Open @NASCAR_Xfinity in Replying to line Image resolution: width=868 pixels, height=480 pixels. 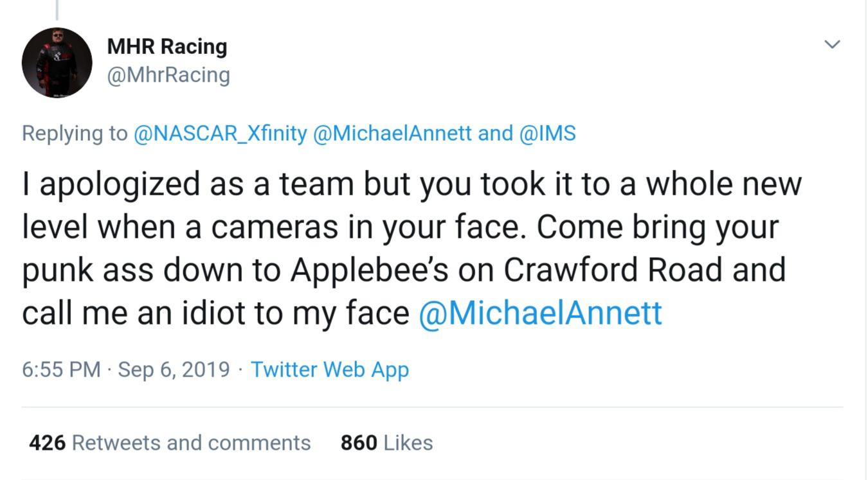pyautogui.click(x=220, y=134)
